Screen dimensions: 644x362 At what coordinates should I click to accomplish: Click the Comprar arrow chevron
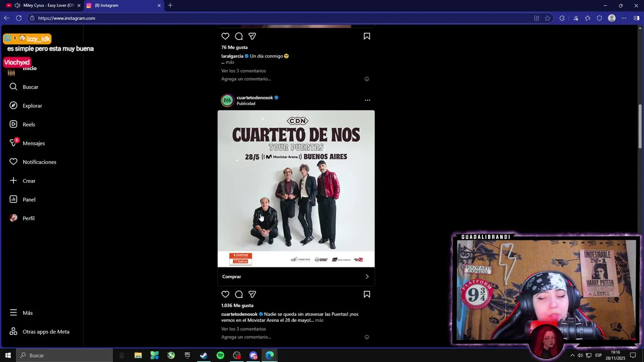(x=367, y=277)
